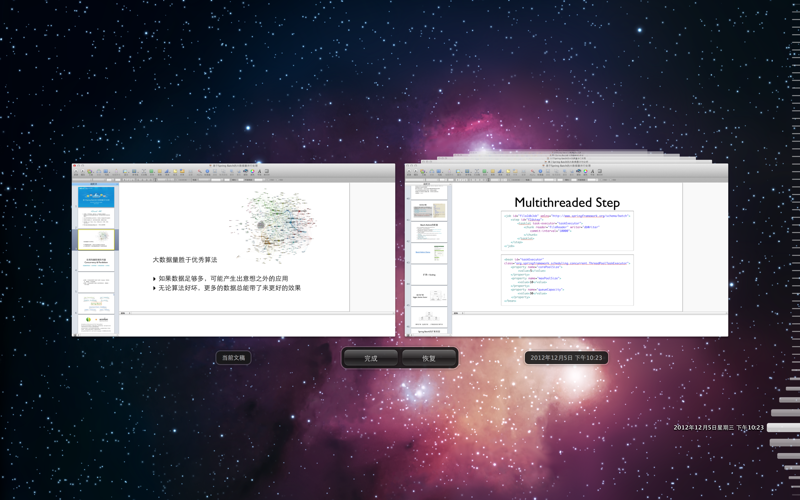Click the 'Multithreaded Step' slide title

(567, 203)
